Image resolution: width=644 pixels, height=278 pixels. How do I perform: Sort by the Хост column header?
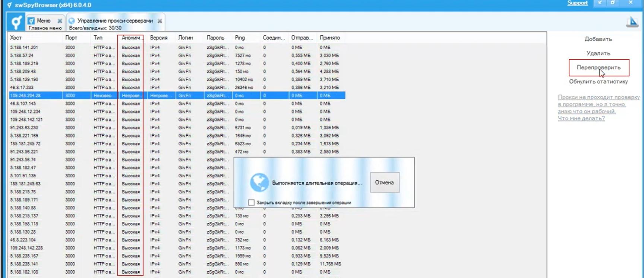pos(35,38)
